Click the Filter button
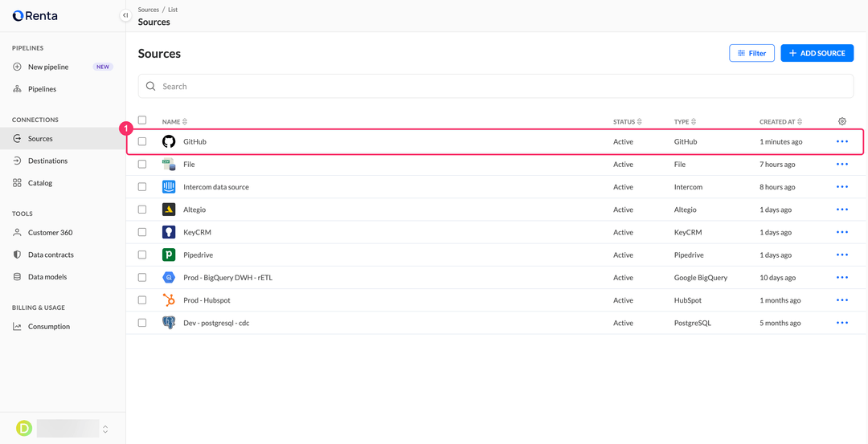Screen dimensions: 868x444 (751, 53)
